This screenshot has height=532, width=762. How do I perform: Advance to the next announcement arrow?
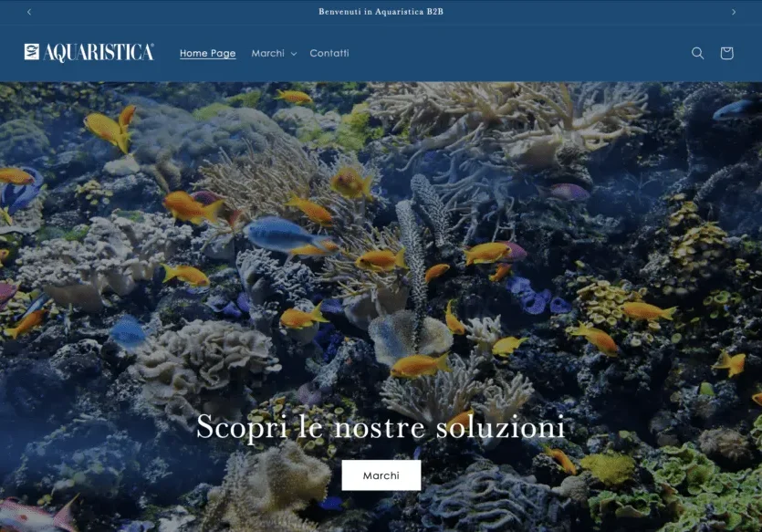[734, 12]
